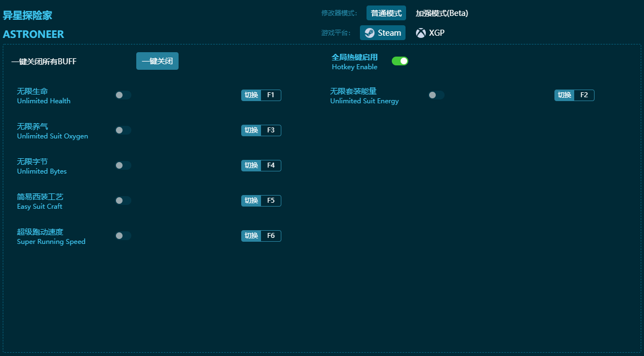
Task: Select the F5 hotkey field
Action: click(x=270, y=201)
